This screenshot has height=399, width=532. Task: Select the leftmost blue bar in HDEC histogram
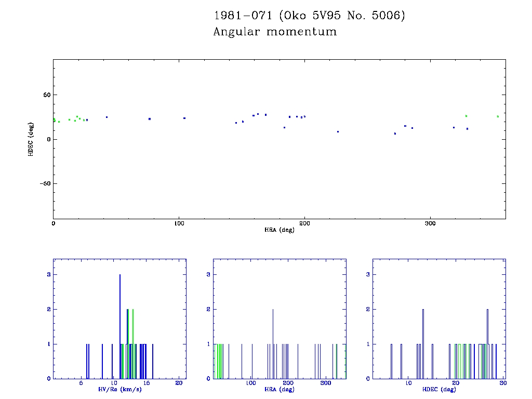(x=391, y=361)
